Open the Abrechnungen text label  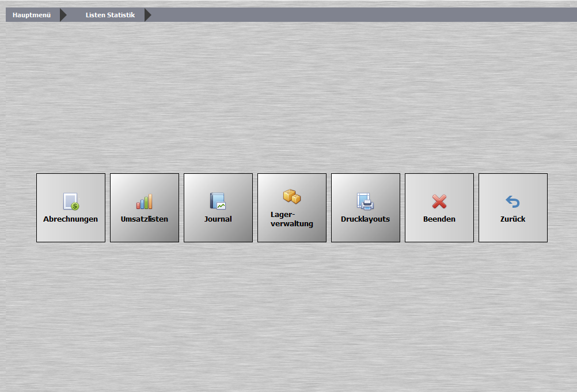71,219
